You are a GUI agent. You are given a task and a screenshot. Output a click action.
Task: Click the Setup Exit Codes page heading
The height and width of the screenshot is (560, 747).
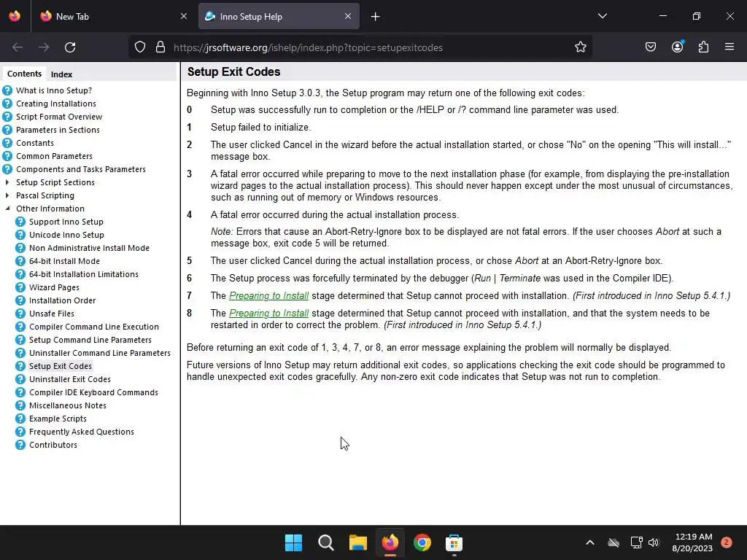(233, 72)
